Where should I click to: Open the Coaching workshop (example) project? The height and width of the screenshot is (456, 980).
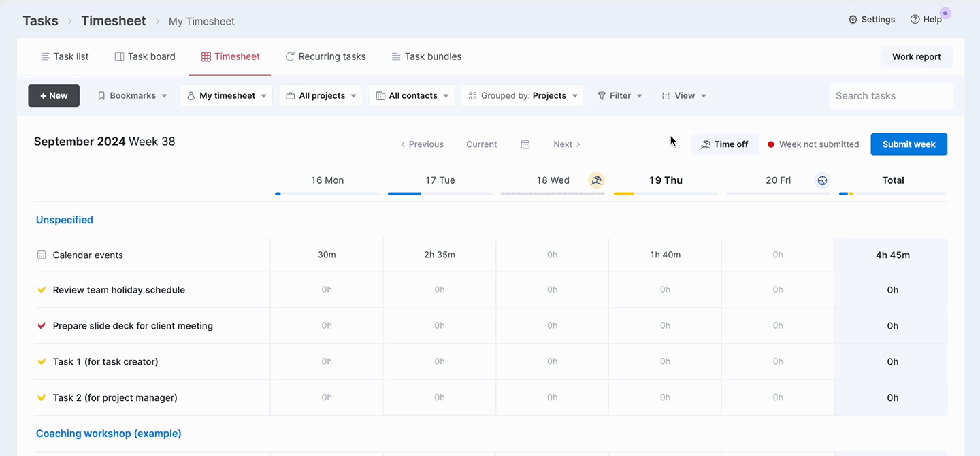(109, 434)
